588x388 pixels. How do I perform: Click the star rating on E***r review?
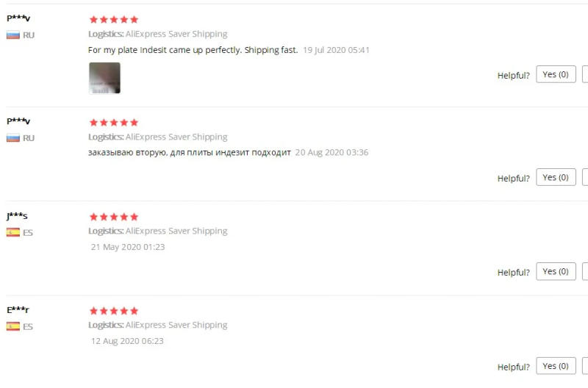tap(114, 311)
